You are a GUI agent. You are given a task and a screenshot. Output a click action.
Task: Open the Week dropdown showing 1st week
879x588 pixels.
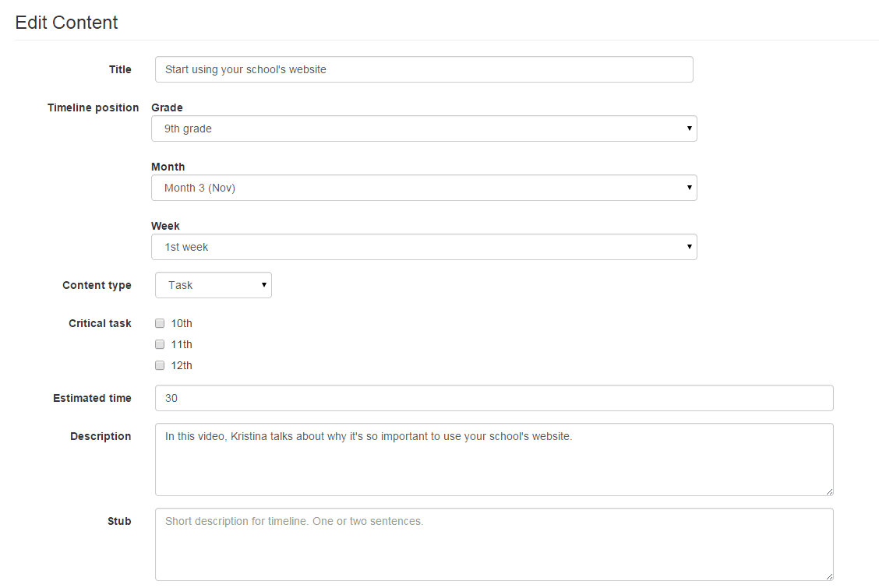pyautogui.click(x=424, y=247)
